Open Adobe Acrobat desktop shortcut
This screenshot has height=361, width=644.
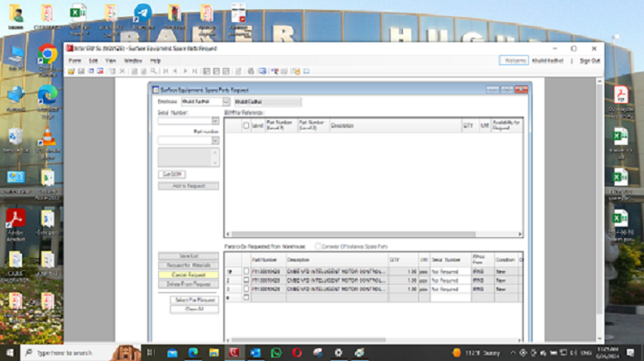[x=16, y=224]
